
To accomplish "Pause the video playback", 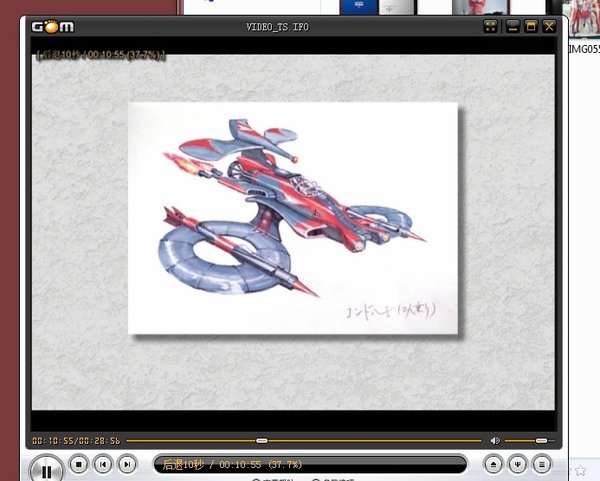I will 47,470.
